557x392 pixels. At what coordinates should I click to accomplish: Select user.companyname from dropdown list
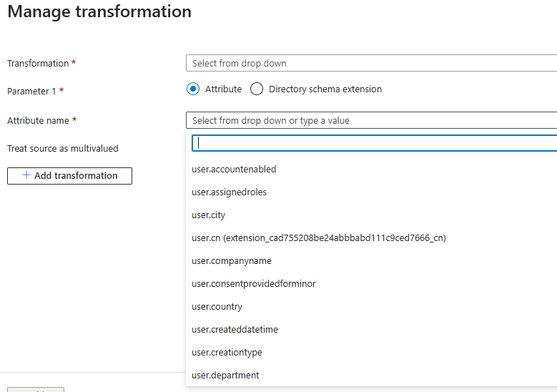[x=232, y=261]
